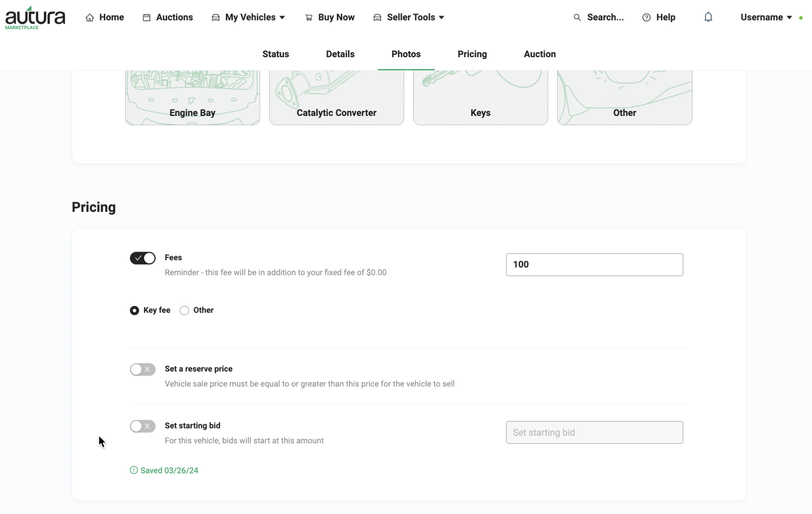The height and width of the screenshot is (514, 812).
Task: Click the Home house icon
Action: (90, 18)
